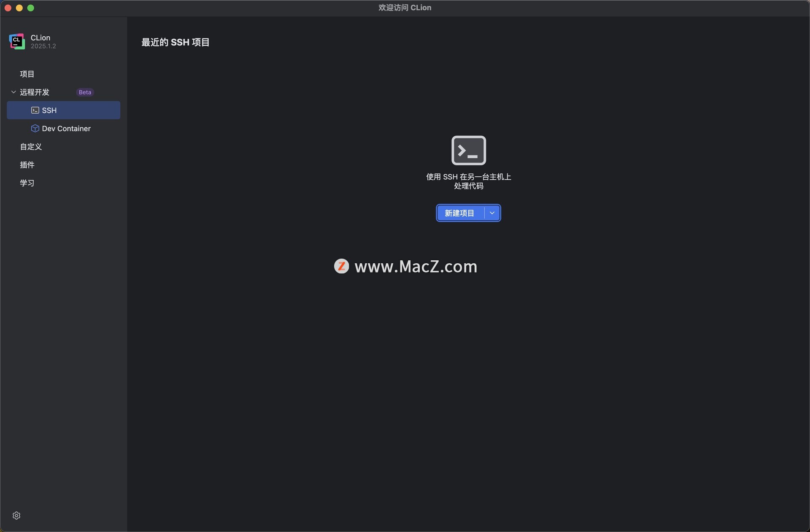This screenshot has width=810, height=532.
Task: Select the 远程开发 tree label
Action: click(35, 92)
